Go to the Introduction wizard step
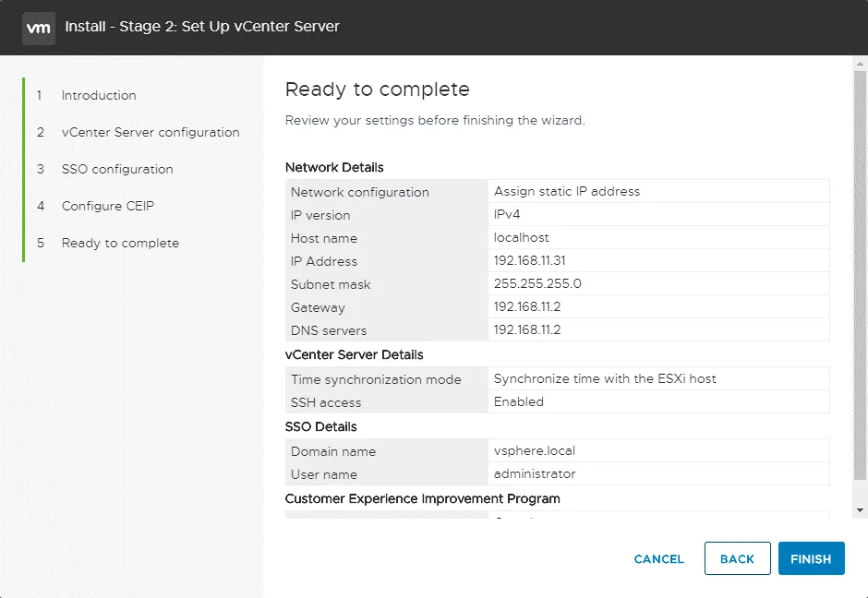Image resolution: width=868 pixels, height=598 pixels. point(98,95)
